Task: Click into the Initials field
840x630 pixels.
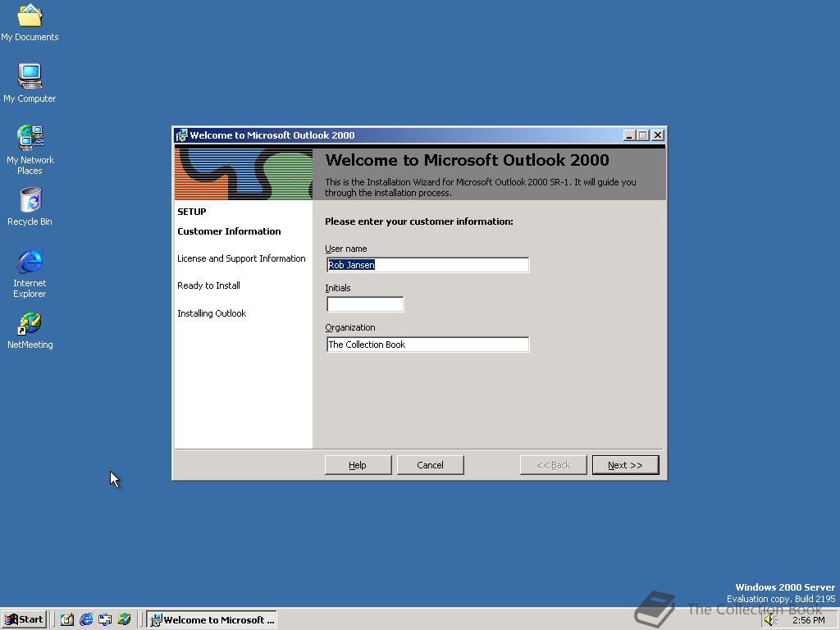Action: pyautogui.click(x=365, y=304)
